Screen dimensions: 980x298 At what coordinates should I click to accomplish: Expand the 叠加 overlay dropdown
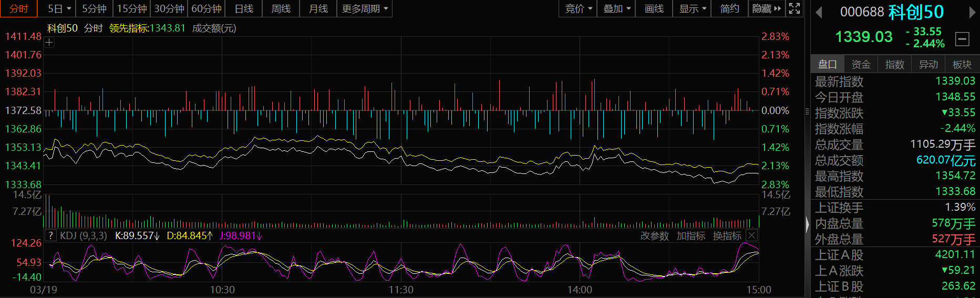(616, 8)
